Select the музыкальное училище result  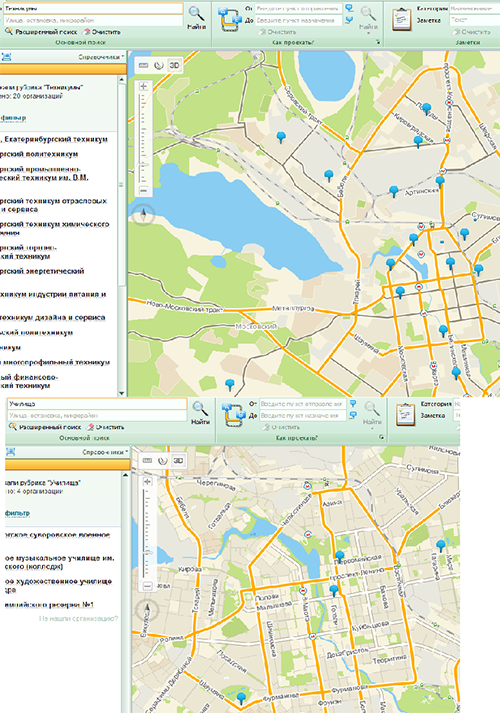point(60,562)
